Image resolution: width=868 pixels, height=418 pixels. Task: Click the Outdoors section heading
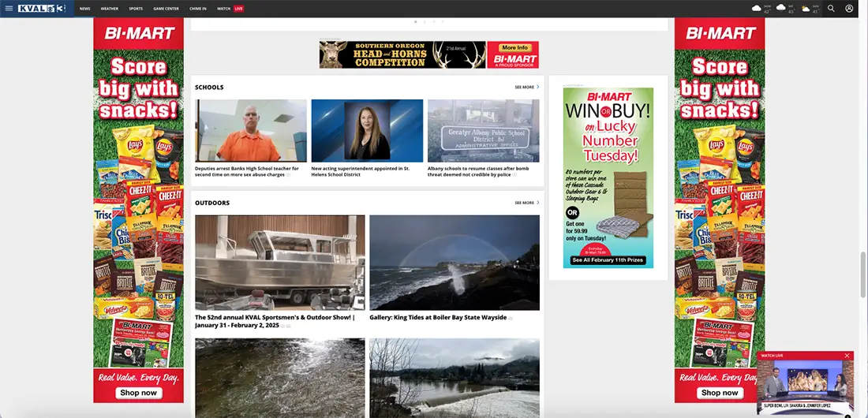pos(212,203)
